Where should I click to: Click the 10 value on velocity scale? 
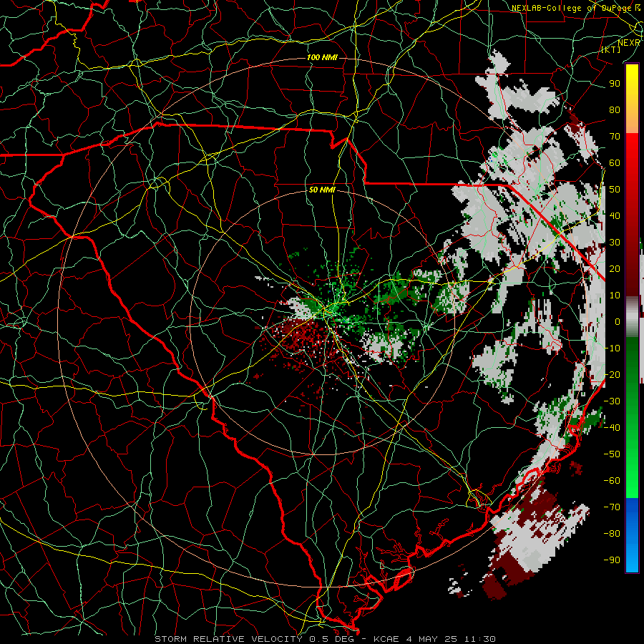click(x=615, y=296)
